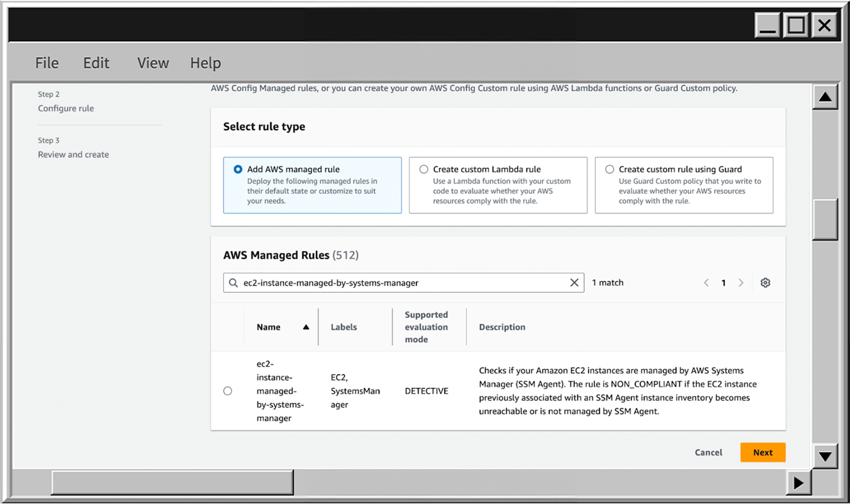Click the rule description starting 'Checks if your Amazon EC2'
Screen dimensions: 850x504
coord(618,391)
